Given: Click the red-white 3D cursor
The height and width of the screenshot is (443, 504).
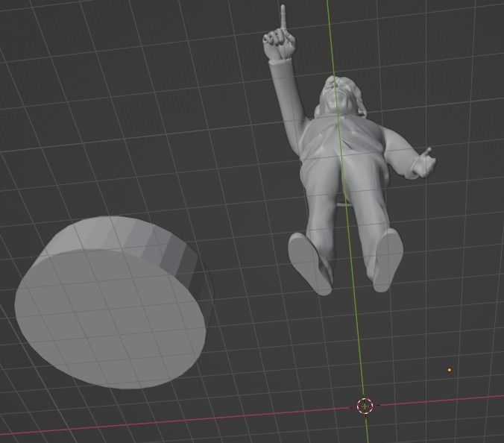Looking at the screenshot, I should (365, 406).
